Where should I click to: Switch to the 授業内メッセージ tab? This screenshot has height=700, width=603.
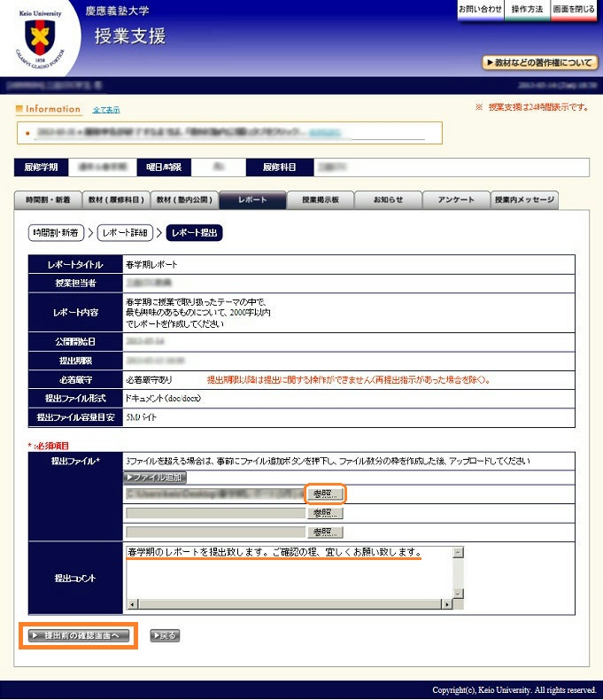click(x=525, y=200)
